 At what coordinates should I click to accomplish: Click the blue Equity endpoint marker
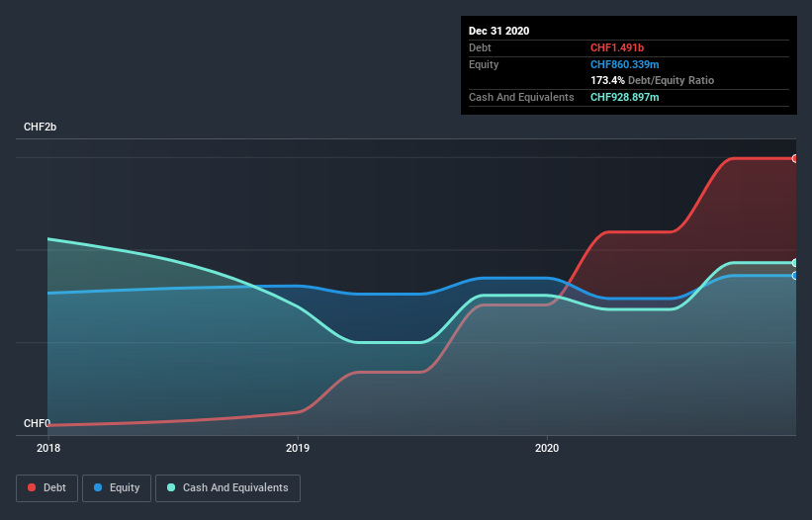pos(795,276)
